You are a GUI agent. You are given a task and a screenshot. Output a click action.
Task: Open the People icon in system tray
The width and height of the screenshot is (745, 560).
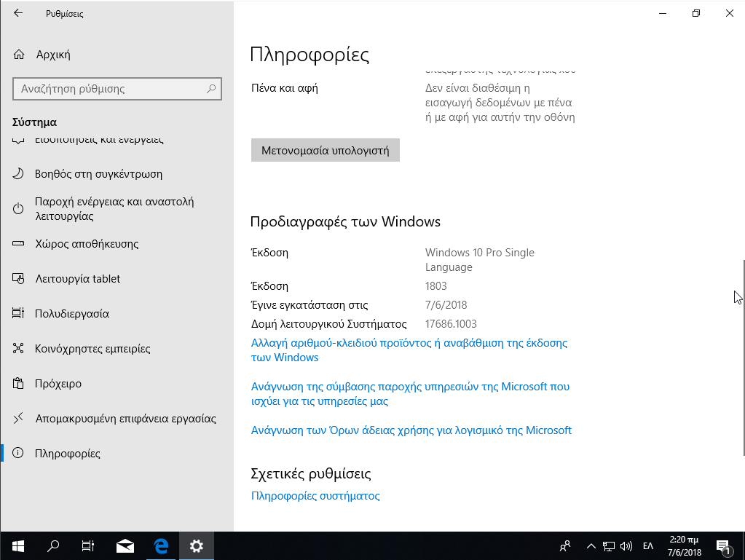pyautogui.click(x=565, y=546)
